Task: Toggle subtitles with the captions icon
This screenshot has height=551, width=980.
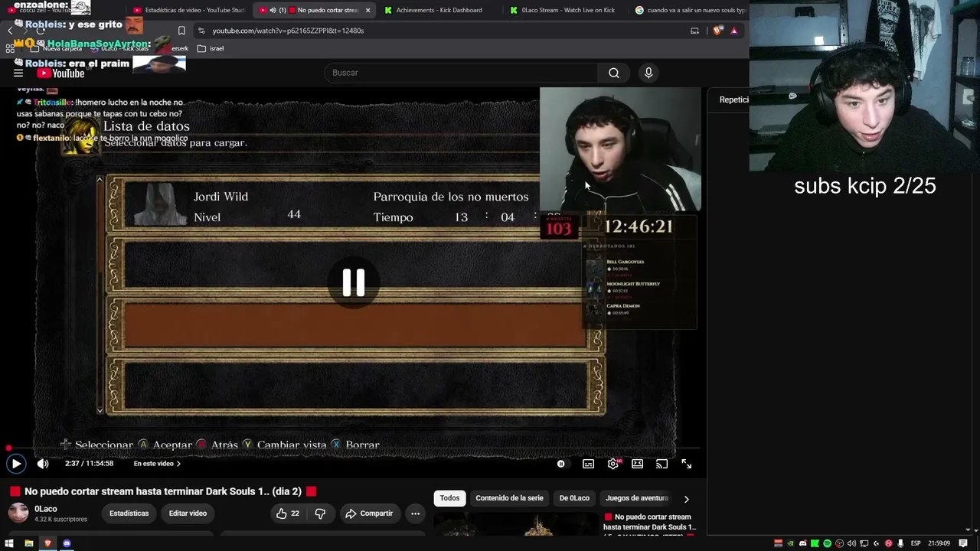Action: 588,464
